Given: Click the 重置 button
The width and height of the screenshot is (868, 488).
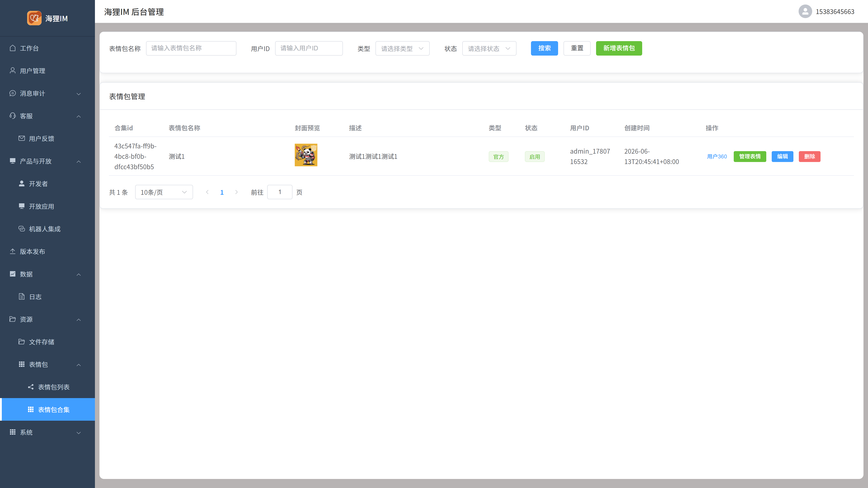Looking at the screenshot, I should [x=577, y=48].
